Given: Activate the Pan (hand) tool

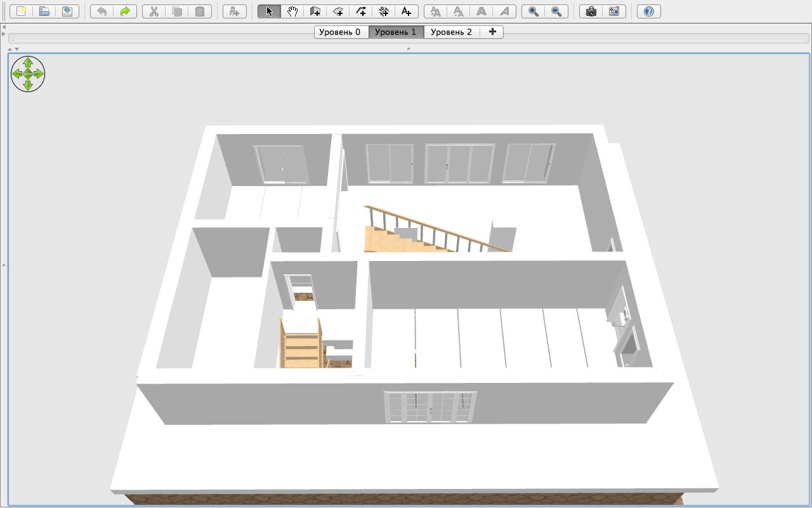Looking at the screenshot, I should pos(292,11).
